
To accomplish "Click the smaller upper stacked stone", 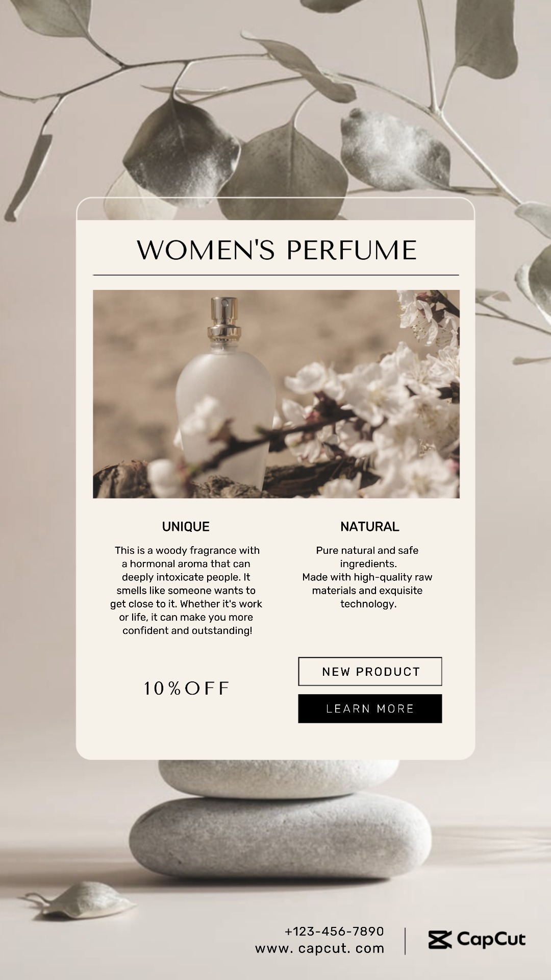I will [x=279, y=778].
